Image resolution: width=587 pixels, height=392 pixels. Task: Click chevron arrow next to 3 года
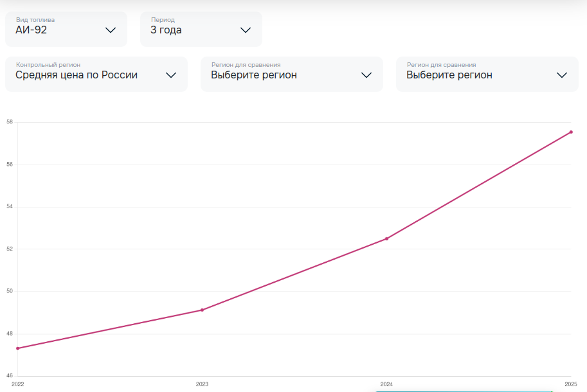(245, 30)
